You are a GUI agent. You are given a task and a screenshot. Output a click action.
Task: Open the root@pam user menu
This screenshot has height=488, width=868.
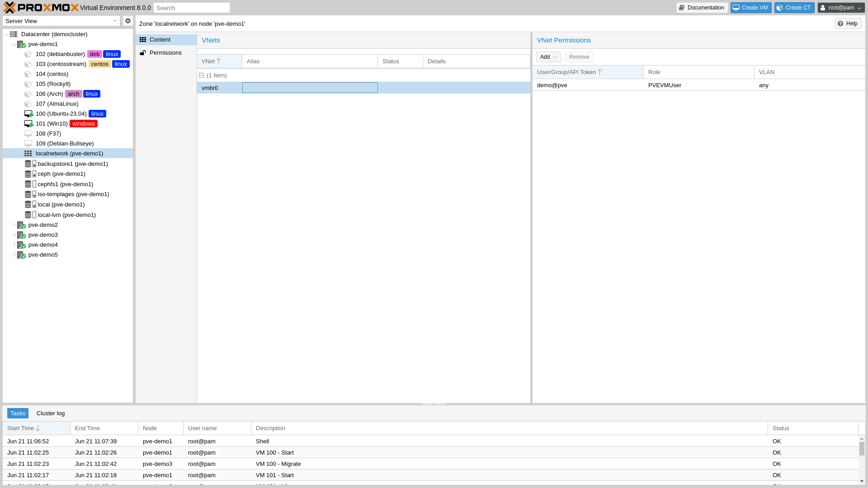(841, 8)
